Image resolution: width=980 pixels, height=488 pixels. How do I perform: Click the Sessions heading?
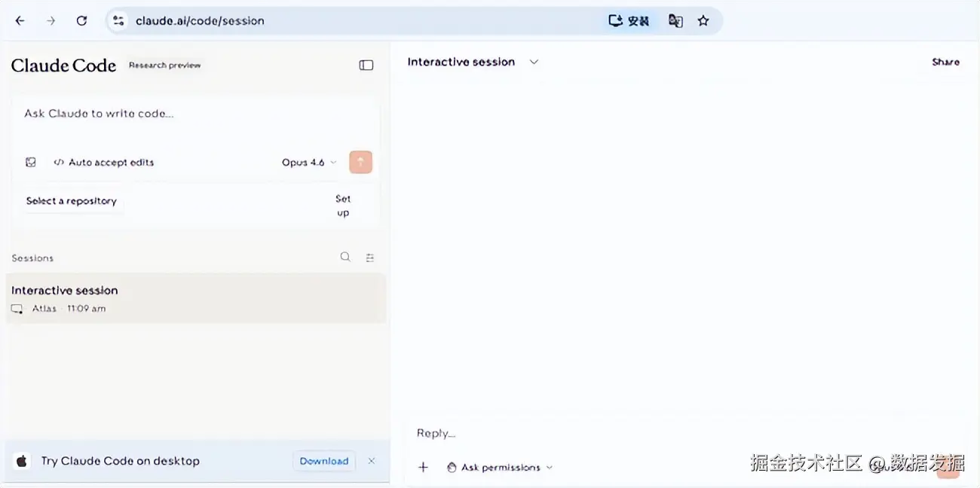32,258
